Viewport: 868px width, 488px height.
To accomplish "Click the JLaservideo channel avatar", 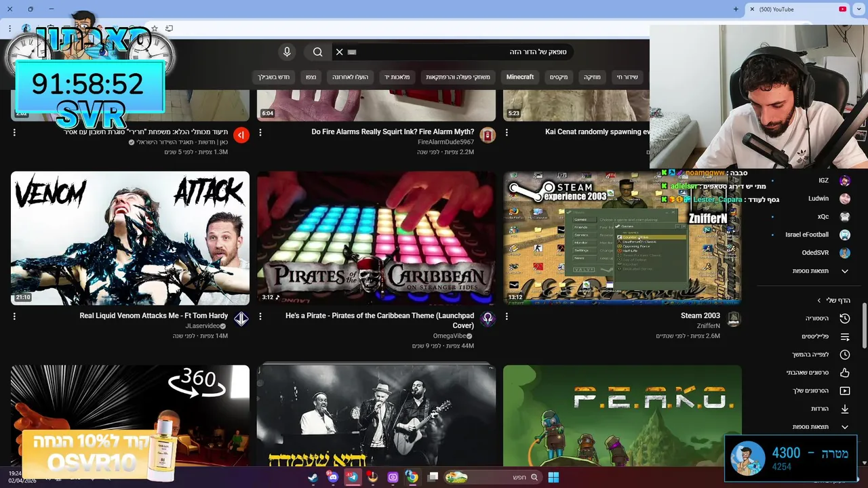I will point(241,319).
